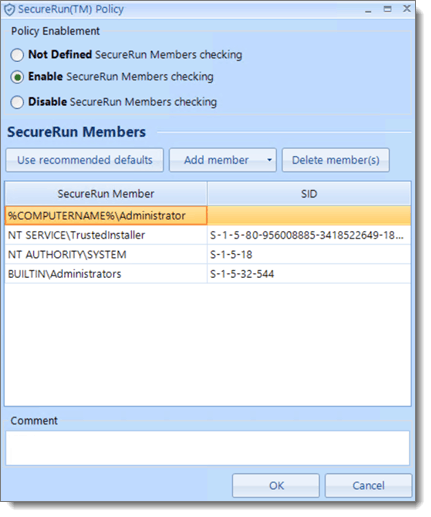The image size is (431, 517).
Task: Click the SecureRun shield icon in title bar
Action: point(9,10)
